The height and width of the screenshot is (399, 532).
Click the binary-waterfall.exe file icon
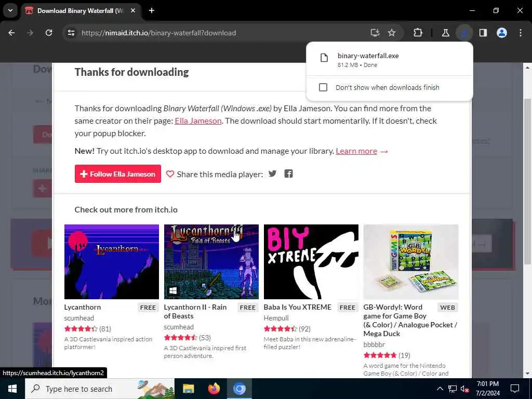click(324, 58)
